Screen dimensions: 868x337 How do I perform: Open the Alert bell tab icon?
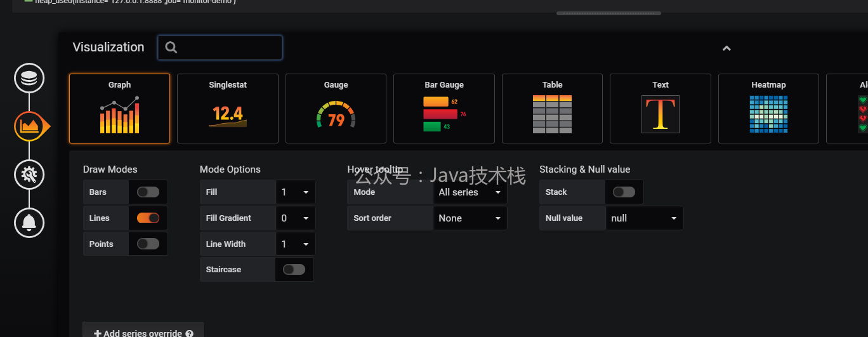[x=29, y=222]
